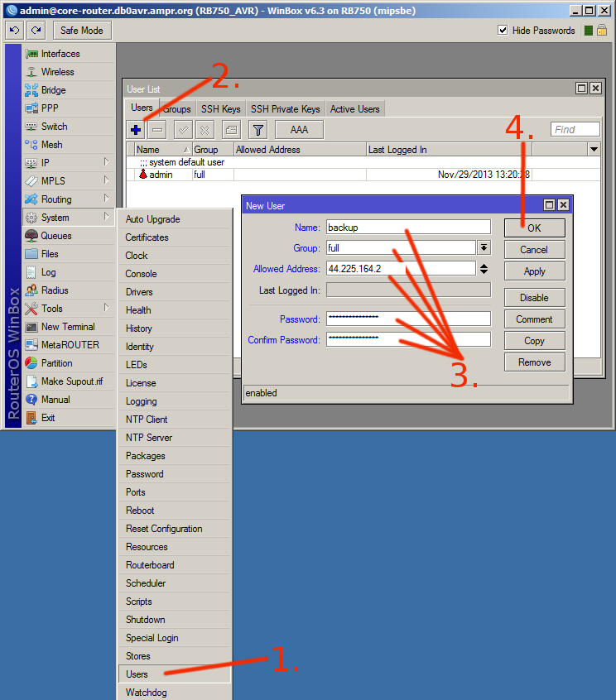Select the admin user row

363,175
